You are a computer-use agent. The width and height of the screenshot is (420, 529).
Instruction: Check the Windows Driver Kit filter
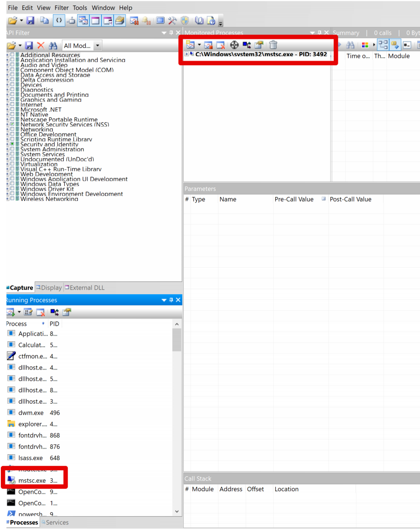[13, 189]
